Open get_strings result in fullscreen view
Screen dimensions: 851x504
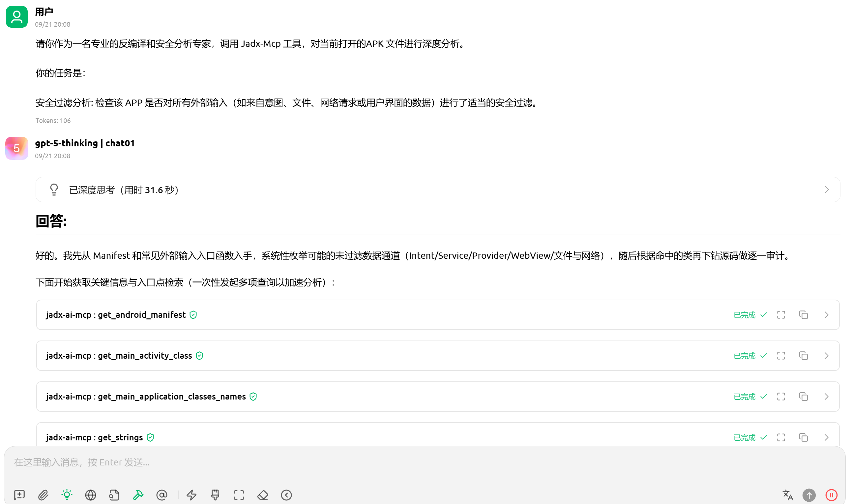[781, 437]
